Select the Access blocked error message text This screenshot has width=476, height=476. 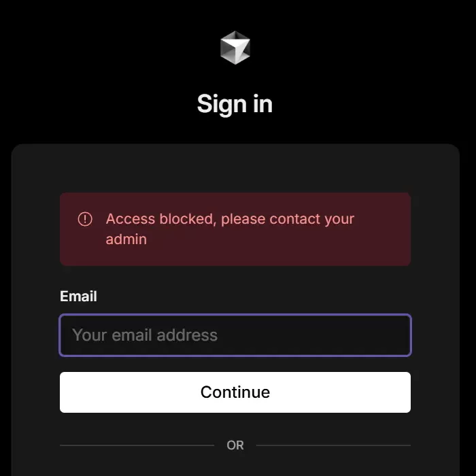(230, 229)
